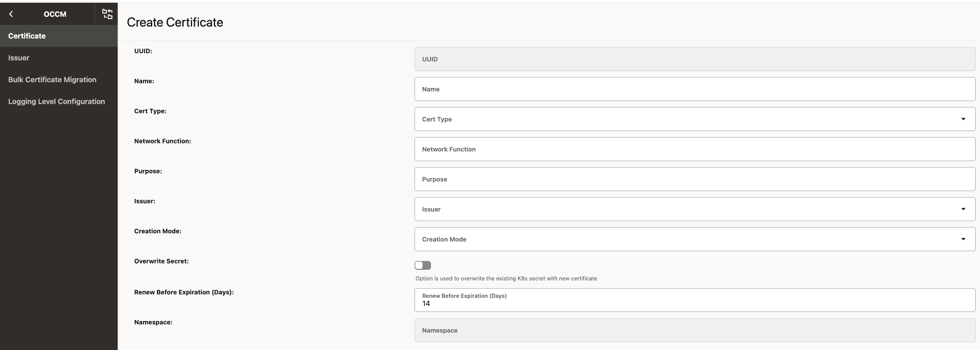Screen dimensions: 980x350
Task: Go to Bulk Certificate Migration
Action: pos(52,79)
